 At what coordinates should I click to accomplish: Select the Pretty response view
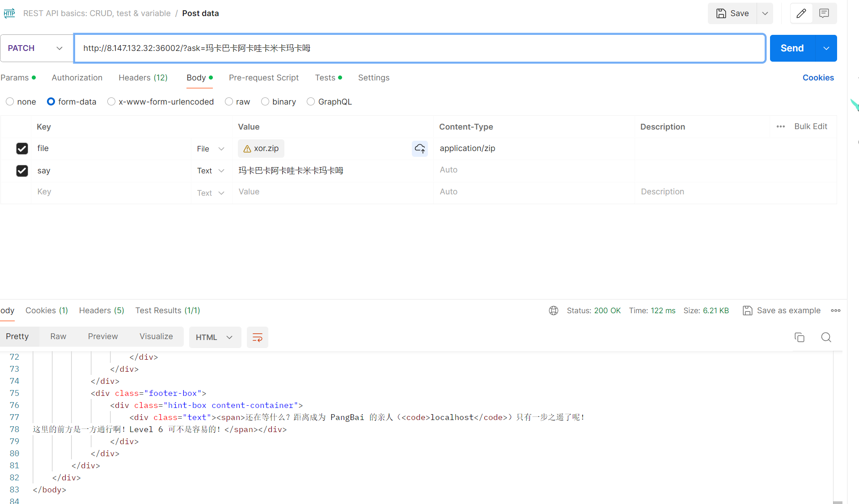(x=17, y=336)
